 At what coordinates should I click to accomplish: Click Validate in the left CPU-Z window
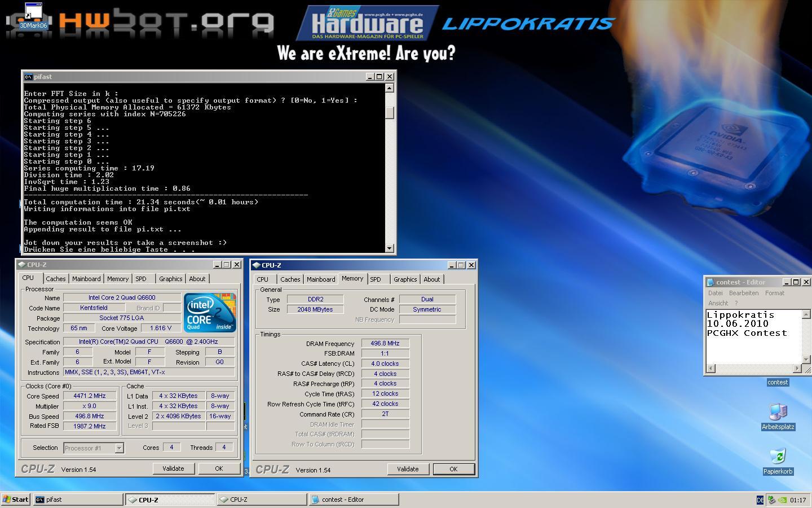click(173, 468)
